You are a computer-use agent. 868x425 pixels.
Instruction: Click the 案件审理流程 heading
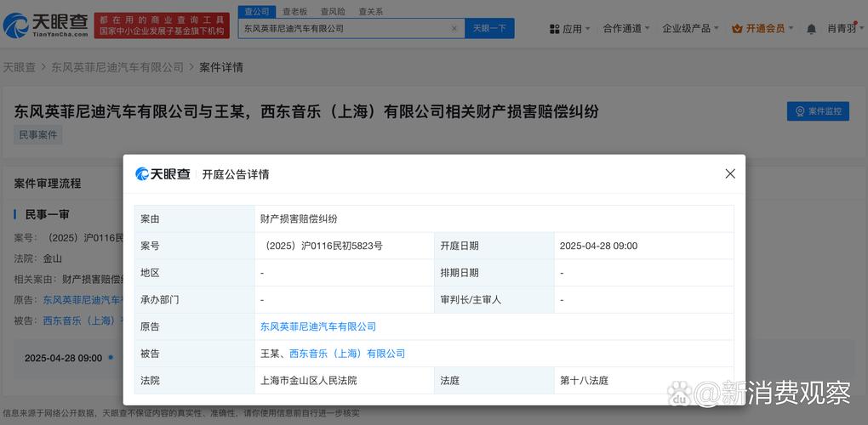click(x=48, y=184)
